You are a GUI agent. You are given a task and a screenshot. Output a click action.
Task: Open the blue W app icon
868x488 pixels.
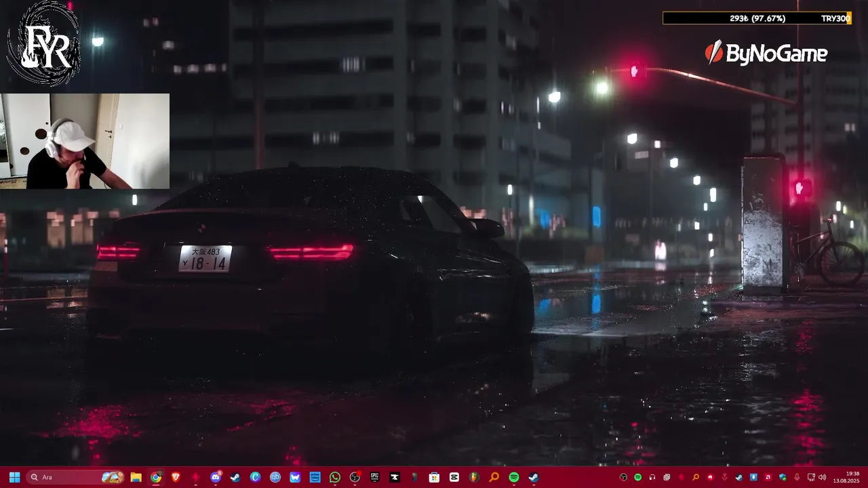point(295,477)
